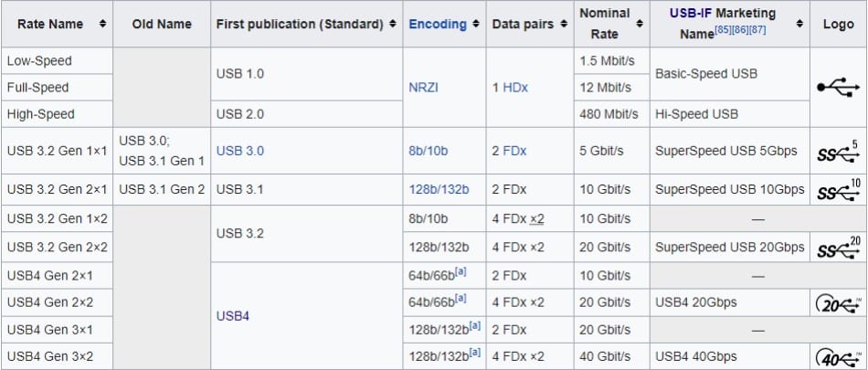The width and height of the screenshot is (868, 370).
Task: Follow the 128b/132b link in USB 3.1 row
Action: pyautogui.click(x=439, y=189)
